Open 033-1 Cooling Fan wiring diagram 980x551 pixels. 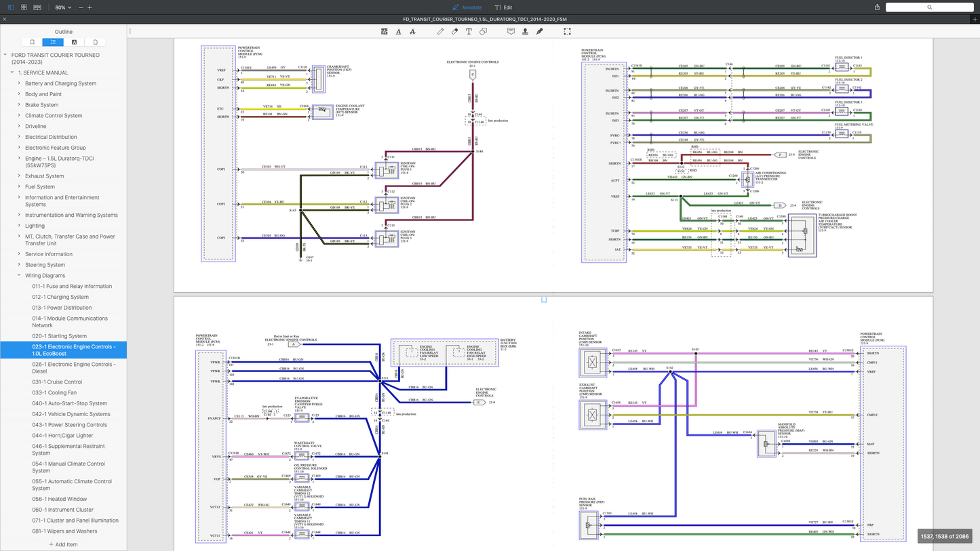[x=54, y=392]
